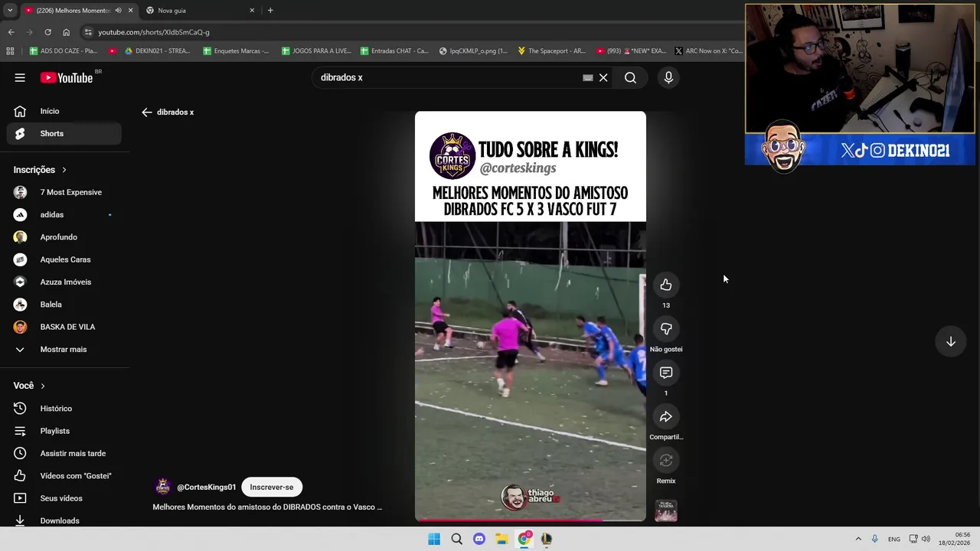Viewport: 980px width, 551px height.
Task: Open the tab search dropdown arrow
Action: [x=10, y=10]
